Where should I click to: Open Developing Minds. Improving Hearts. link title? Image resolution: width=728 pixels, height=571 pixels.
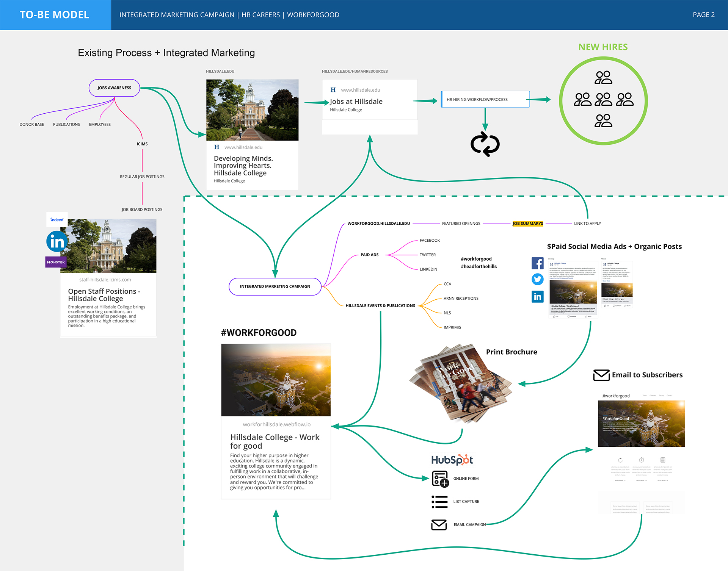click(x=243, y=166)
